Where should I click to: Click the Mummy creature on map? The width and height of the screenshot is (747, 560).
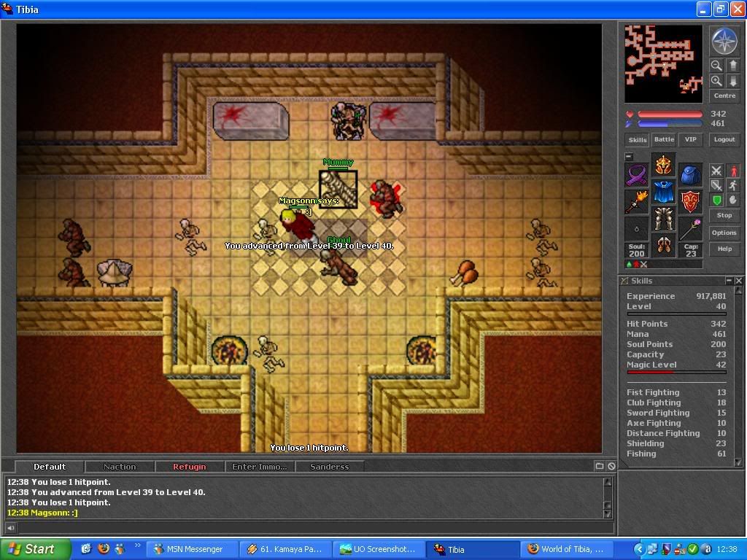click(338, 190)
